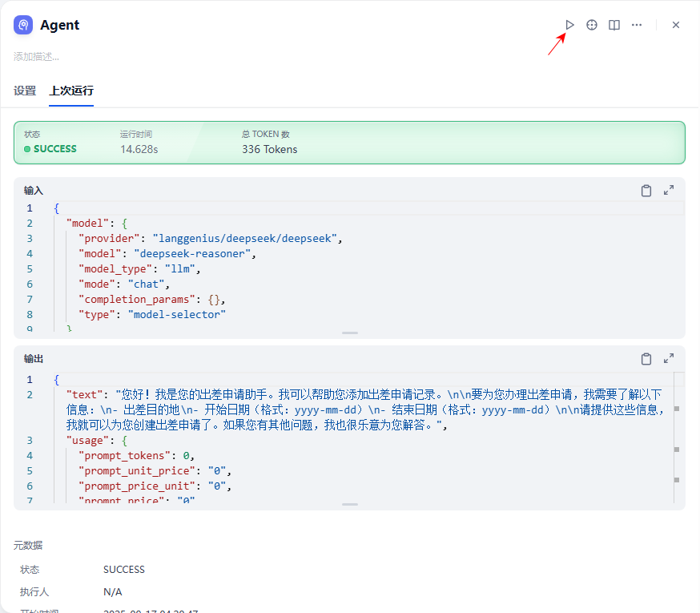Image resolution: width=700 pixels, height=613 pixels.
Task: Grab the 输入 panel bottom resize handle
Action: pos(350,333)
